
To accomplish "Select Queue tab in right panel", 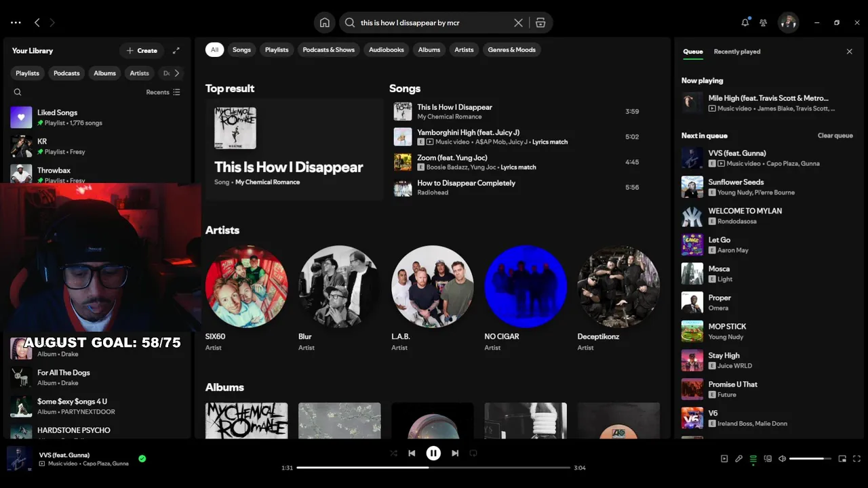I will [x=693, y=52].
